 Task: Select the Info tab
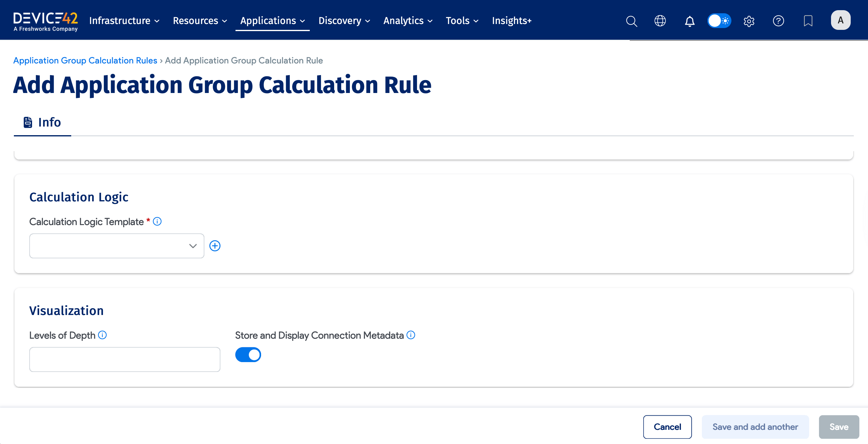[43, 122]
